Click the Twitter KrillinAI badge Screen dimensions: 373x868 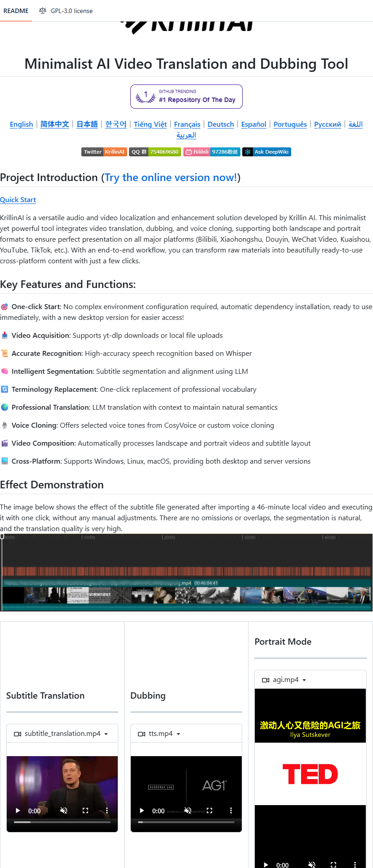coord(104,152)
